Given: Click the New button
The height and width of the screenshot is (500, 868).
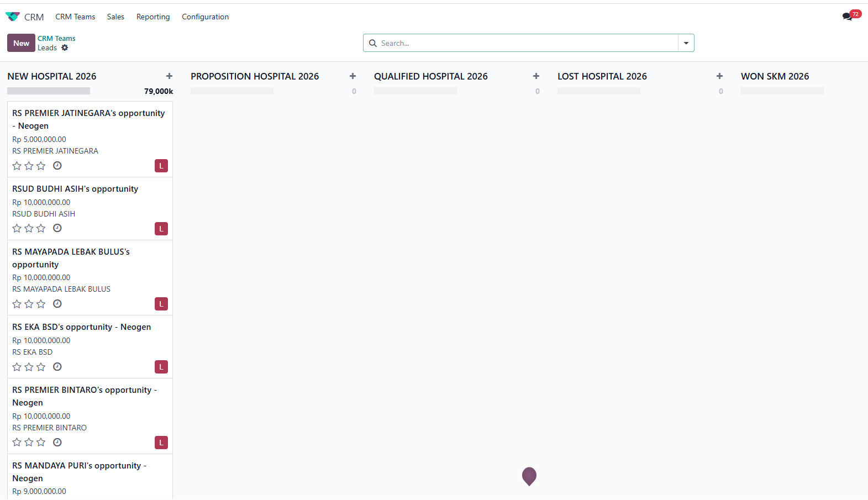Looking at the screenshot, I should point(21,43).
